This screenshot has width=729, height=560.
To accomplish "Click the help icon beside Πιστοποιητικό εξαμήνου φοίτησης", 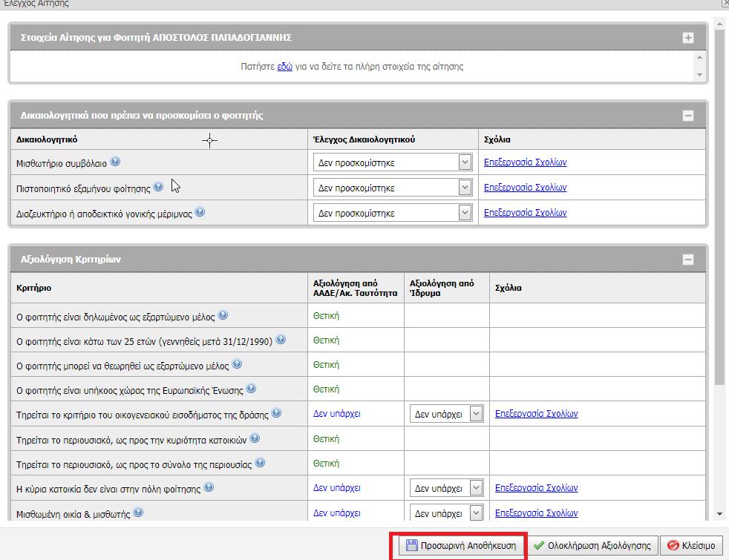I will pyautogui.click(x=158, y=186).
